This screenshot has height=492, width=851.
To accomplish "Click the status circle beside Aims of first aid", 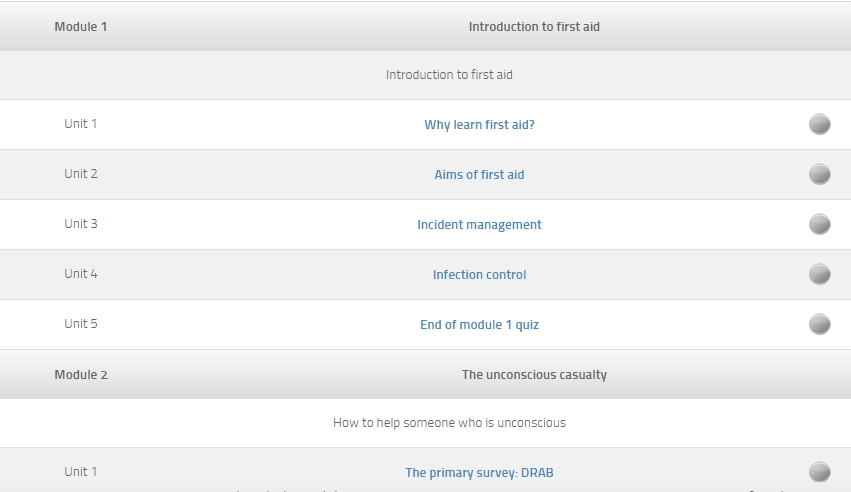I will click(819, 174).
